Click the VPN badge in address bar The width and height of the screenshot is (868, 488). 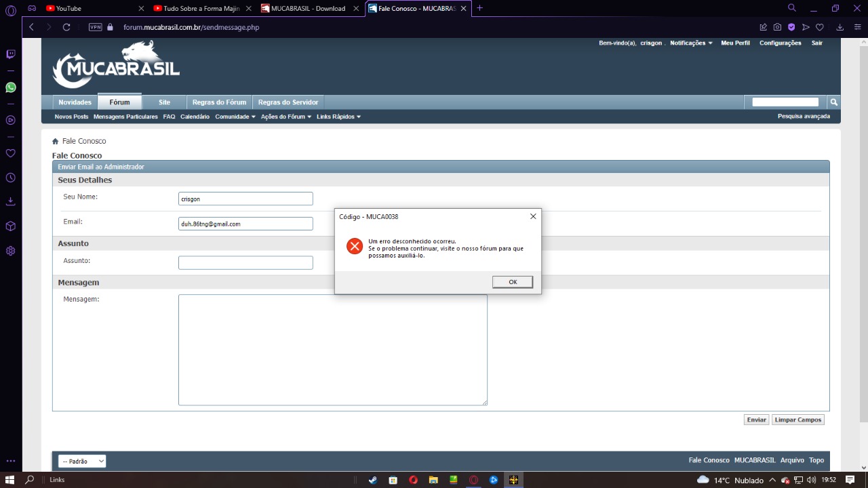[95, 27]
